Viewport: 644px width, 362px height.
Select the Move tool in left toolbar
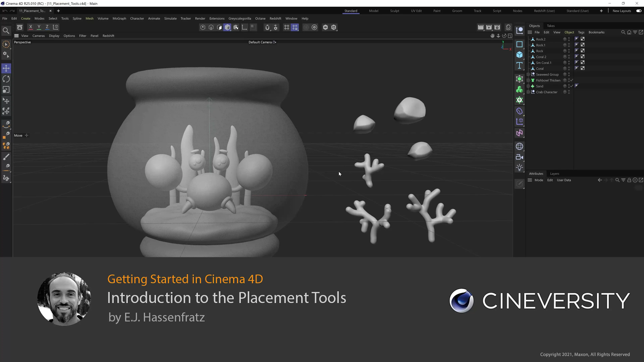6,68
